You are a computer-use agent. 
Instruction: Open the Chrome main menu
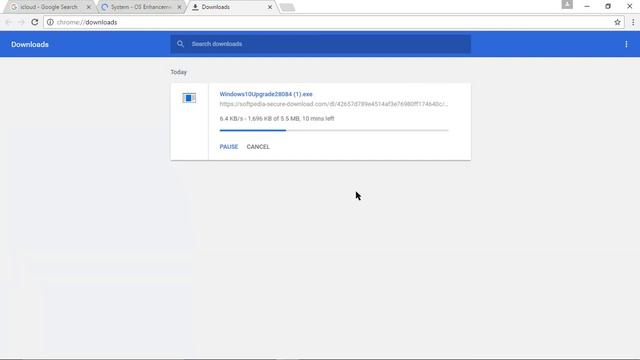[633, 22]
